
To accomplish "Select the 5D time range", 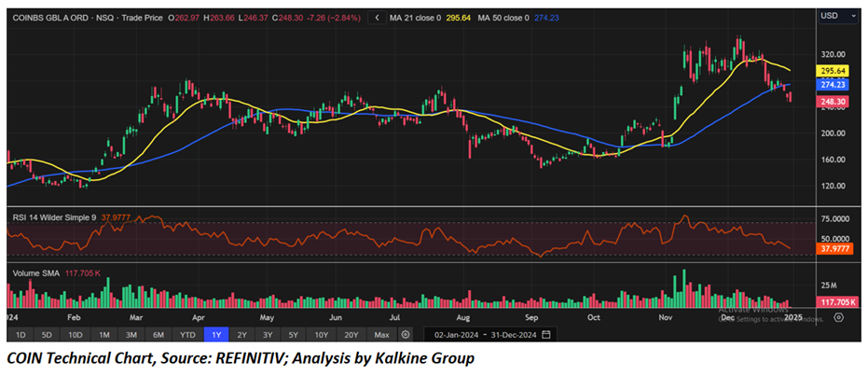I will pos(47,335).
